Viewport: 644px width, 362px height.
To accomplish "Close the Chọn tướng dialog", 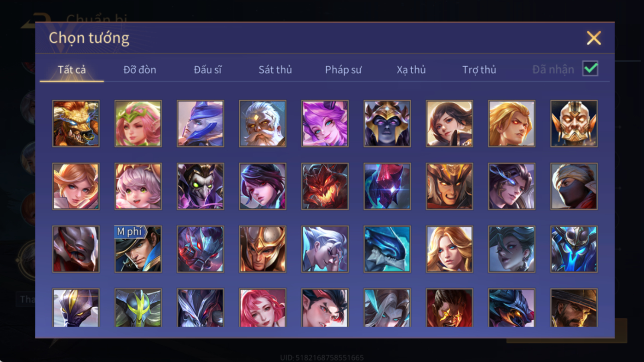I will [x=594, y=38].
